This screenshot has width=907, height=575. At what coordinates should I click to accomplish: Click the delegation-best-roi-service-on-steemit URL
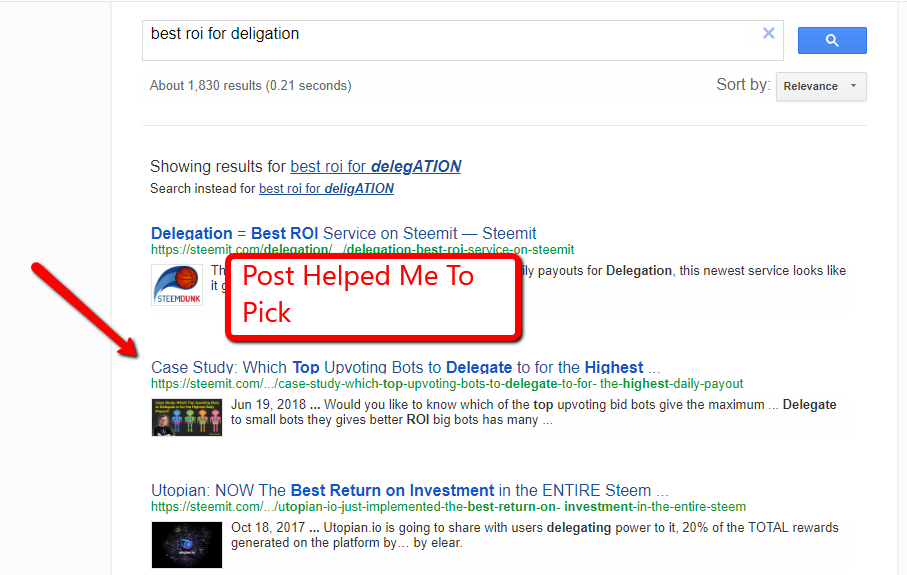pyautogui.click(x=363, y=250)
